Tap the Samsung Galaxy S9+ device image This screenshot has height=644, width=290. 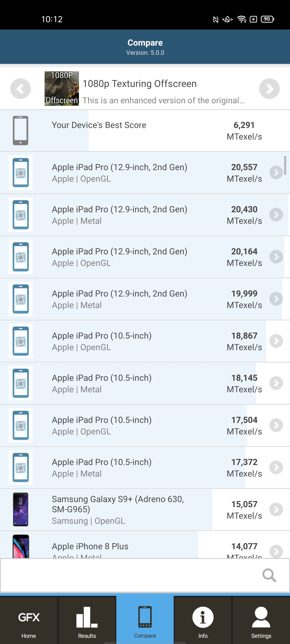(x=21, y=509)
